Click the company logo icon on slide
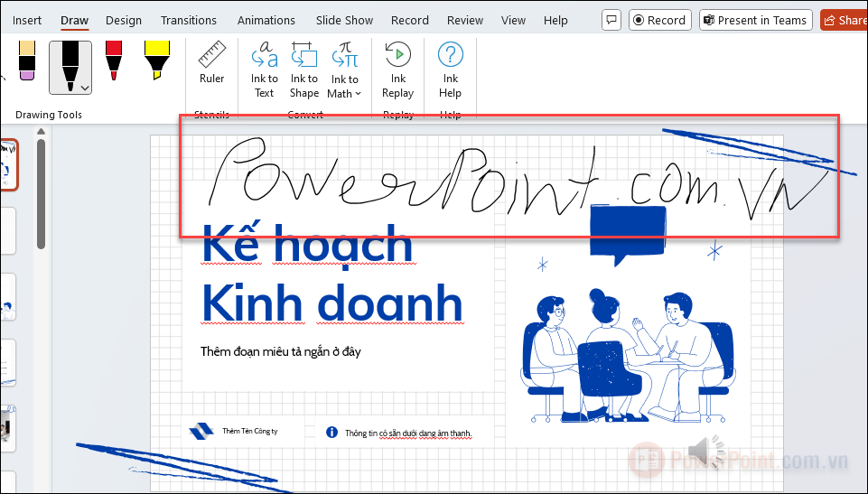The image size is (868, 494). [x=201, y=431]
